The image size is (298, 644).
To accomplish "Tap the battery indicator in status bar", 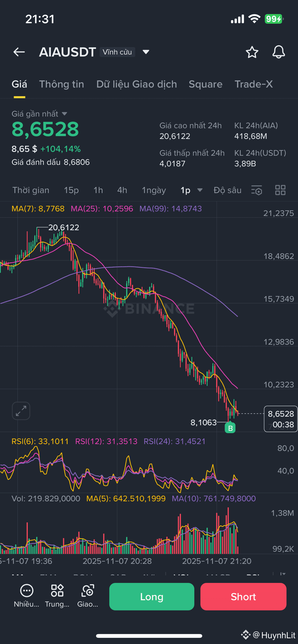I will tap(274, 19).
